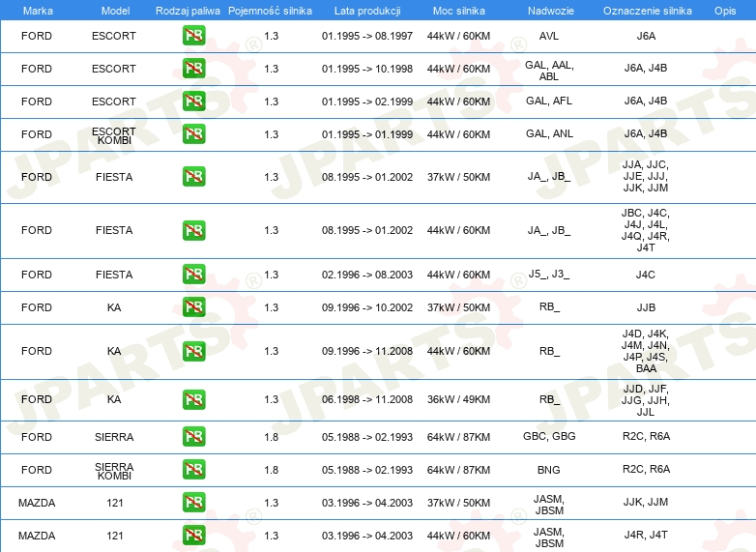756x552 pixels.
Task: Click the body codes J5_, J3_
Action: pos(549,275)
